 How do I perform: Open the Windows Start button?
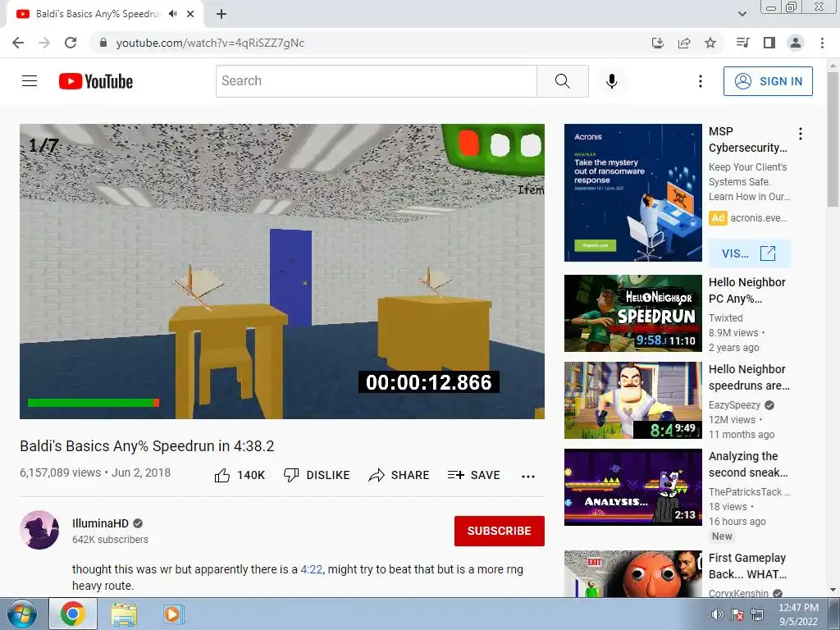point(21,614)
